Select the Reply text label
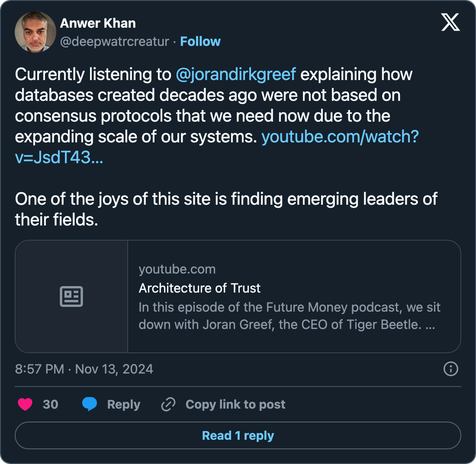 (x=124, y=405)
